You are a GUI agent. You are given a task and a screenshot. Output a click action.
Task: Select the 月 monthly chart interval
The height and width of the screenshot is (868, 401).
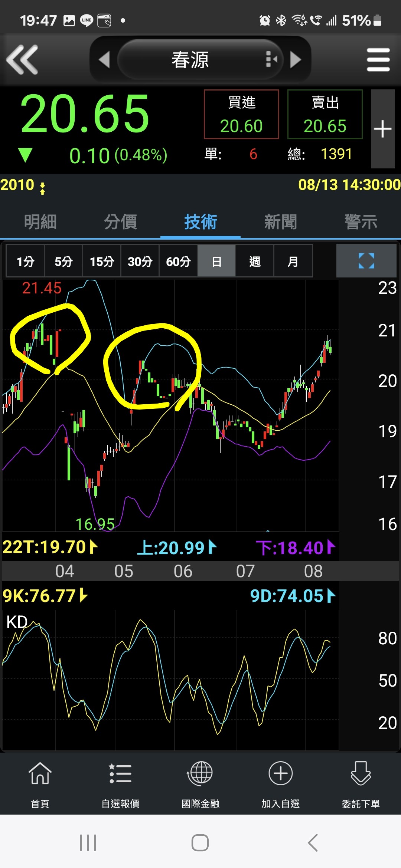(x=293, y=261)
